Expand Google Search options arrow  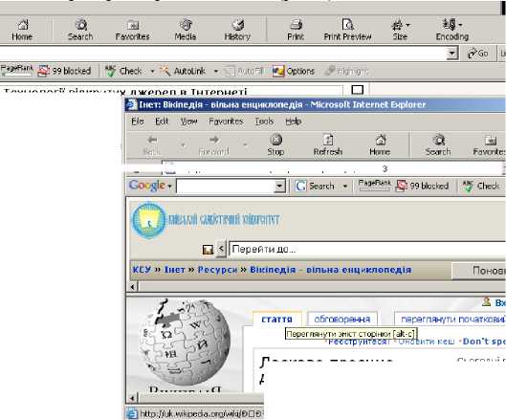pyautogui.click(x=345, y=187)
